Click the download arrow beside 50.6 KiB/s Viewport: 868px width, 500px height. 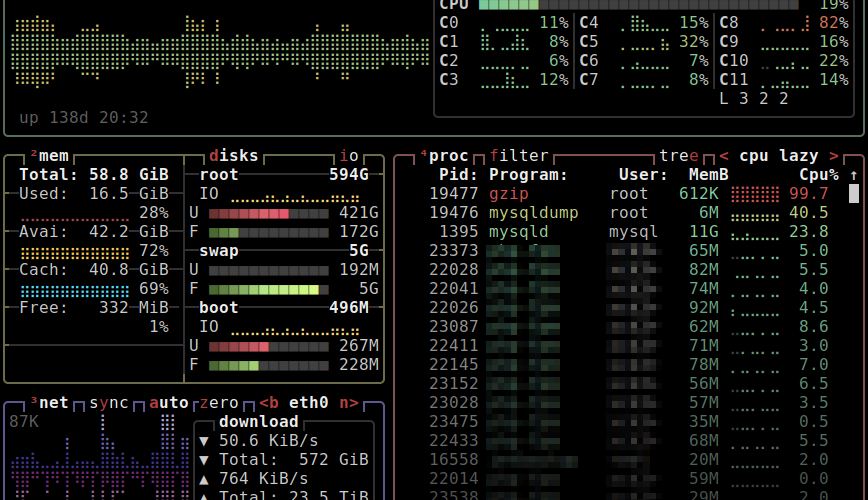(204, 441)
